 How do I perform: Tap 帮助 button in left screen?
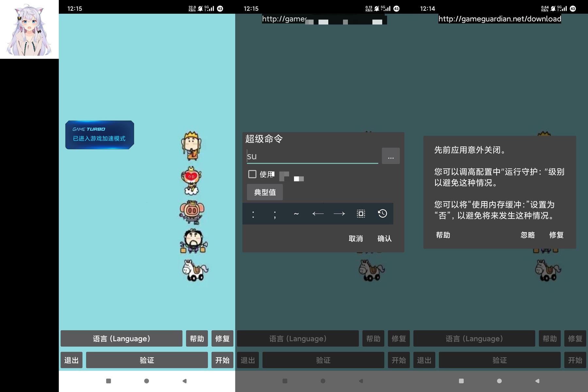197,339
